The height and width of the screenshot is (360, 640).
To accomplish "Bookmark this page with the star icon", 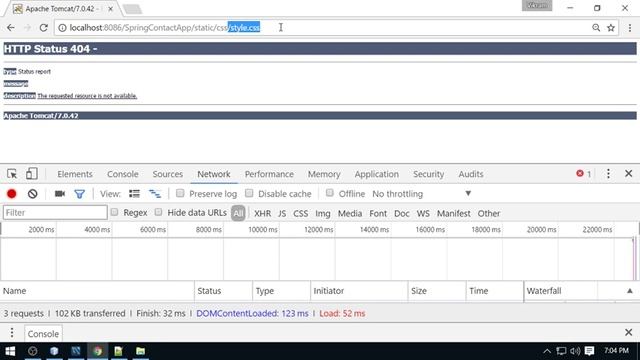I will (611, 28).
